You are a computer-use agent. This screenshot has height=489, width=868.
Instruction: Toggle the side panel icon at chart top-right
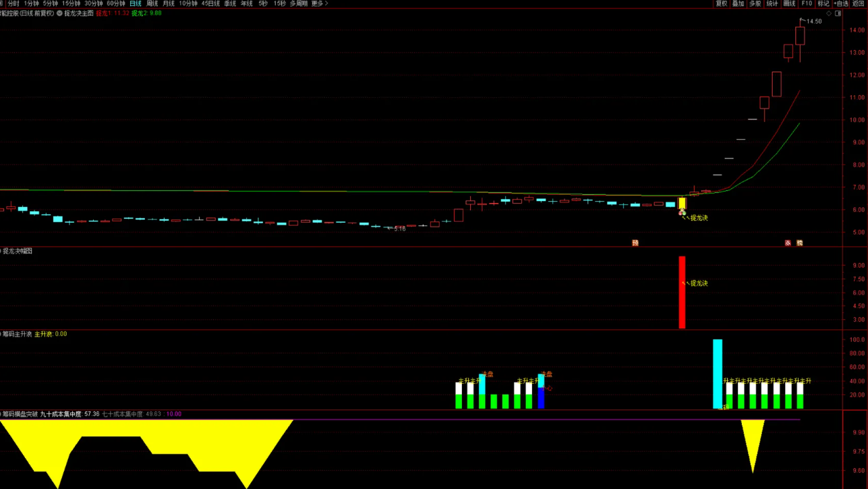coord(838,13)
